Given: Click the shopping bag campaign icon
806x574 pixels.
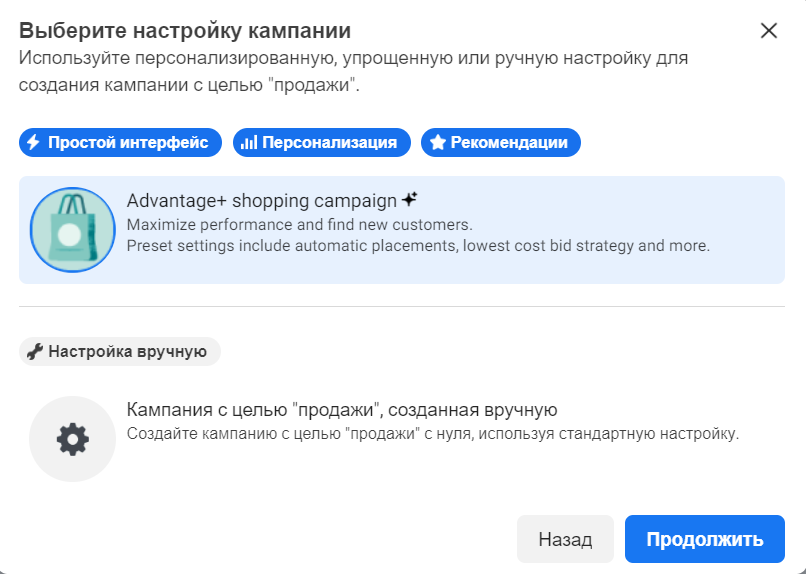Looking at the screenshot, I should pyautogui.click(x=73, y=230).
